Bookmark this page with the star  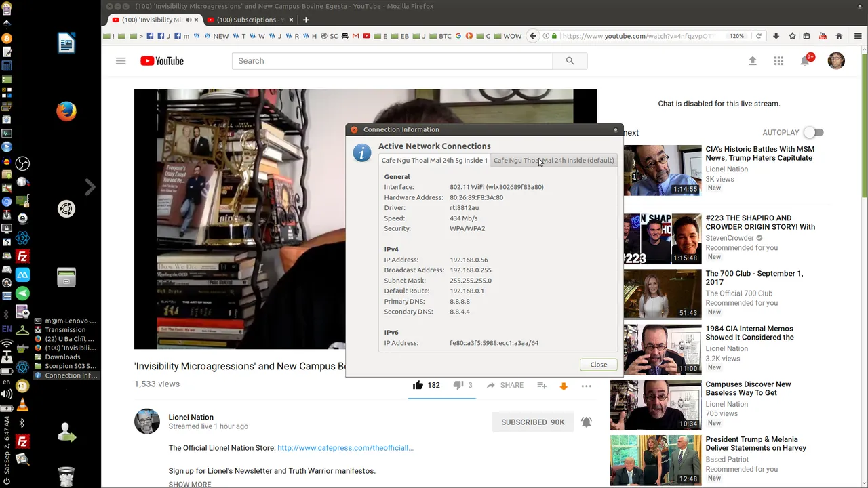(x=791, y=36)
